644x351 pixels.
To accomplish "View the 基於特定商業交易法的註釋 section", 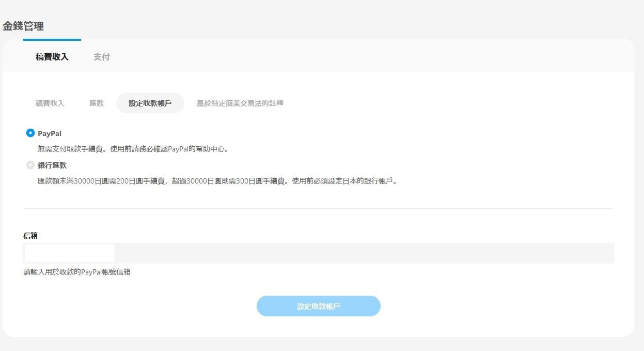I will pyautogui.click(x=239, y=103).
